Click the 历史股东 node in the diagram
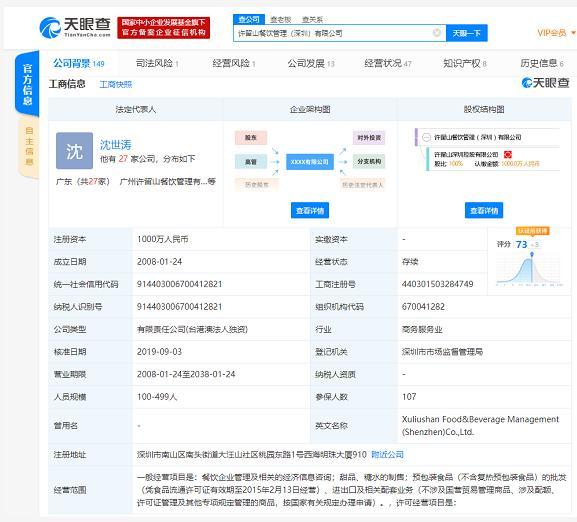Image resolution: width=577 pixels, height=522 pixels. (256, 185)
